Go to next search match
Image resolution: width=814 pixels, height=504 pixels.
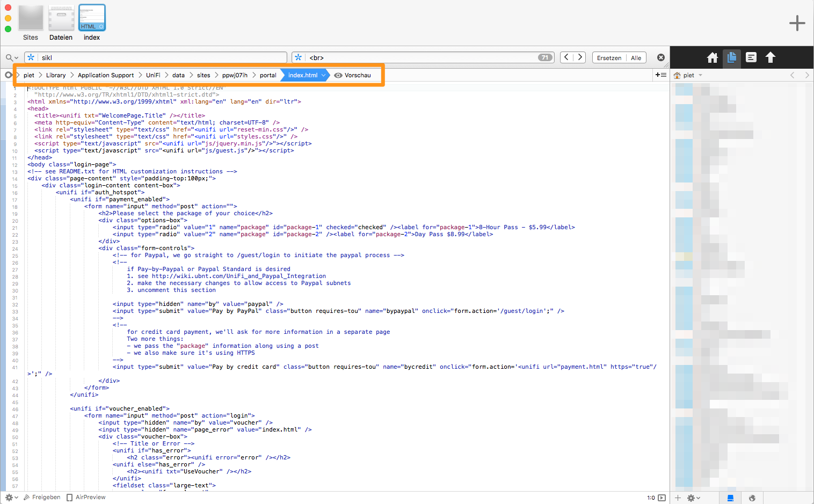[579, 57]
